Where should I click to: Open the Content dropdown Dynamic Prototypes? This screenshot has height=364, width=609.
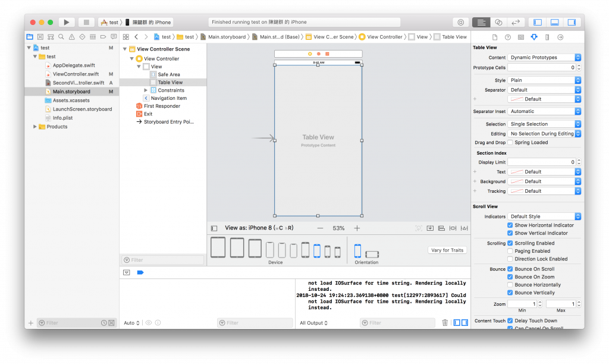point(544,58)
